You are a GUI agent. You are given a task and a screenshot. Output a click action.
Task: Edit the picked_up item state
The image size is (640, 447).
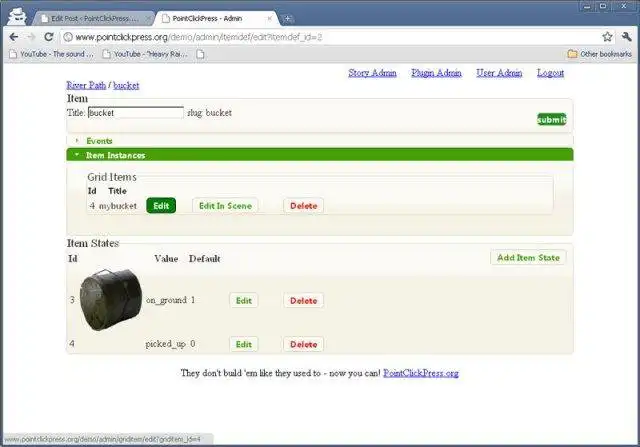click(x=244, y=344)
